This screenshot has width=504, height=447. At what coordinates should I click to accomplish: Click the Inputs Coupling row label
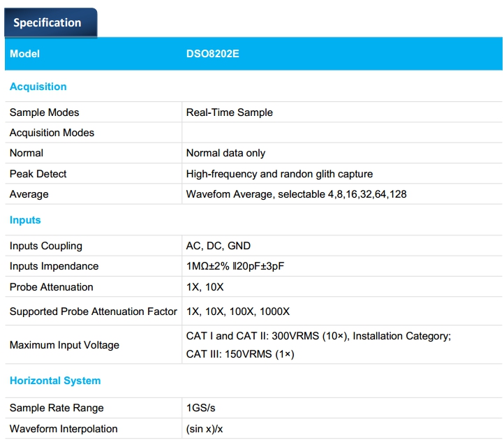[x=46, y=246]
